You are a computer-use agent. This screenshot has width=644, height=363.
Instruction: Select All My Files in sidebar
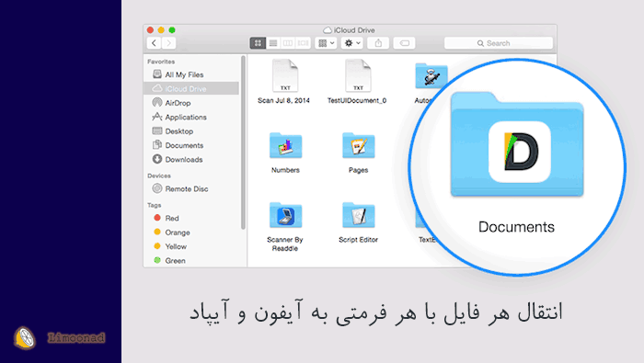191,74
